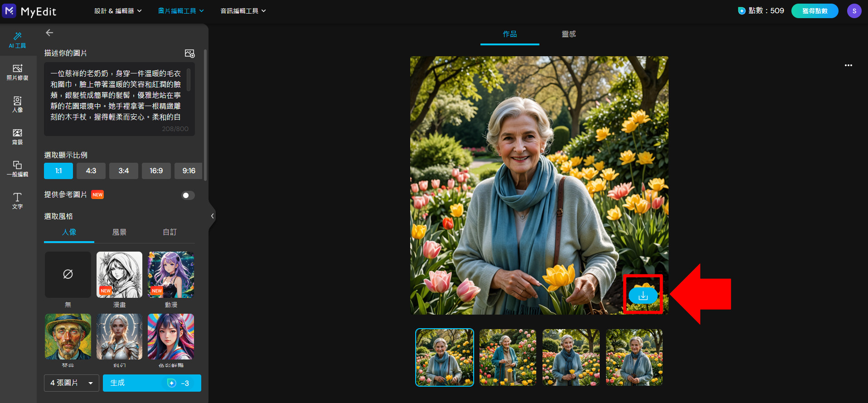Open the 照片修復 photo restore tool
Screen dimensions: 868x403
click(18, 72)
